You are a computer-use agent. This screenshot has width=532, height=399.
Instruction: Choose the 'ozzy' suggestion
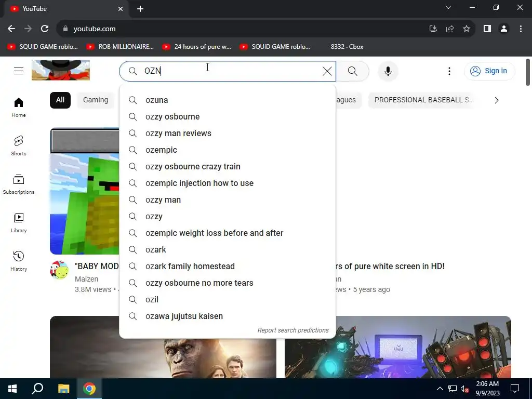(228, 217)
